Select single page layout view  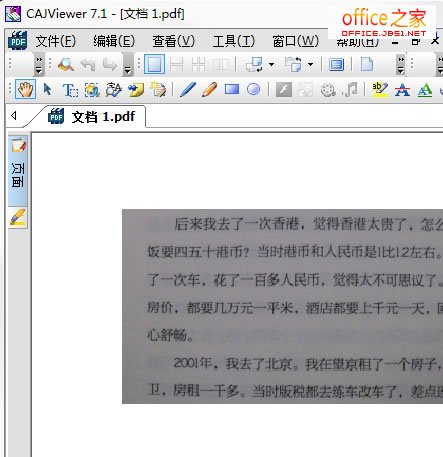(154, 64)
